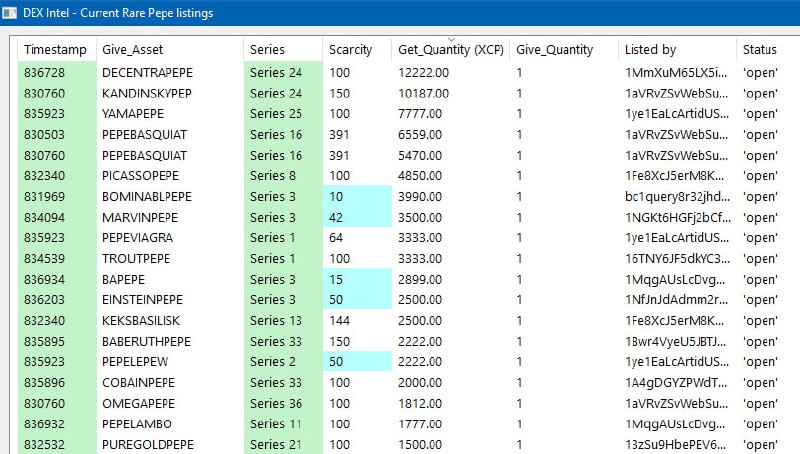
Task: Select the KEKSBASILISK asset cell
Action: pos(170,320)
